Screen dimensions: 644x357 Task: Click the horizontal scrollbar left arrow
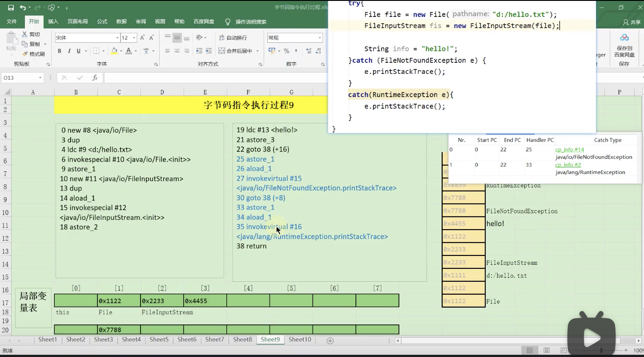pyautogui.click(x=398, y=341)
